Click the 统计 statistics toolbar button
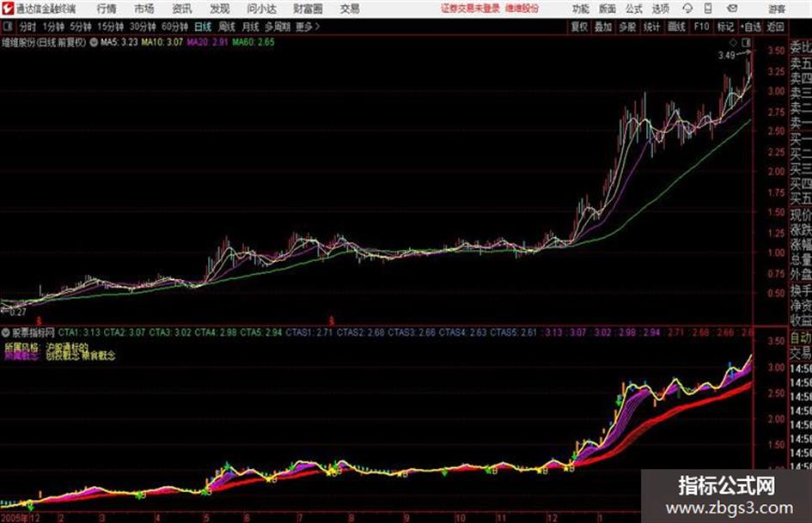The image size is (812, 523). [x=652, y=27]
